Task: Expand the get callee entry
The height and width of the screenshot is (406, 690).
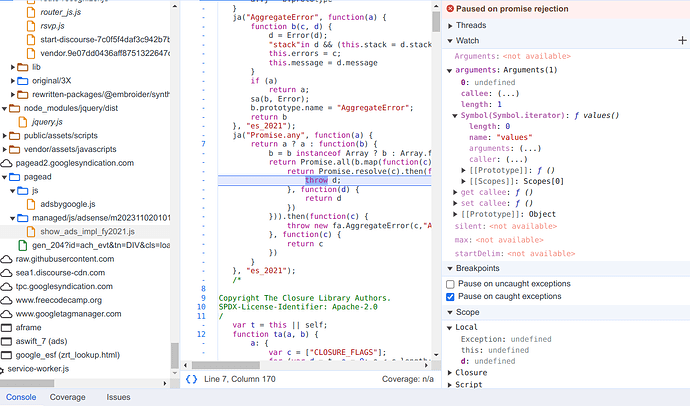Action: 455,192
